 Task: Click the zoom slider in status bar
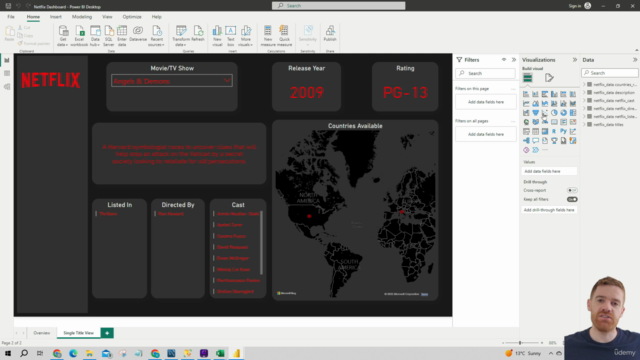click(x=520, y=343)
